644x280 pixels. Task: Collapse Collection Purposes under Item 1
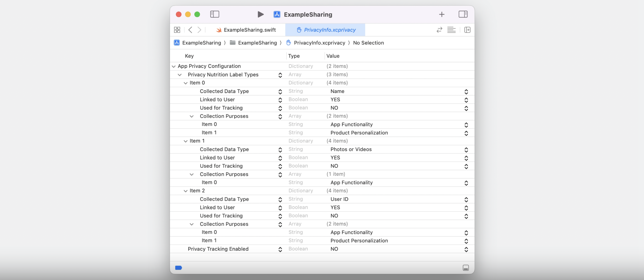coord(191,174)
